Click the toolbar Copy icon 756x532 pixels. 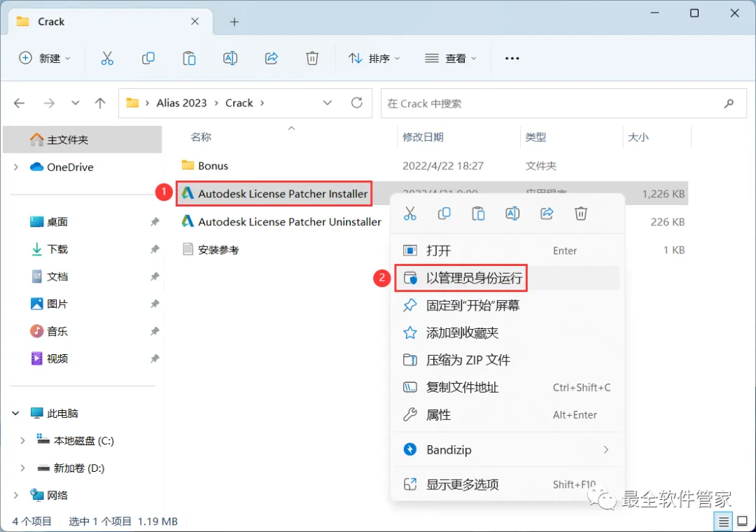point(148,58)
